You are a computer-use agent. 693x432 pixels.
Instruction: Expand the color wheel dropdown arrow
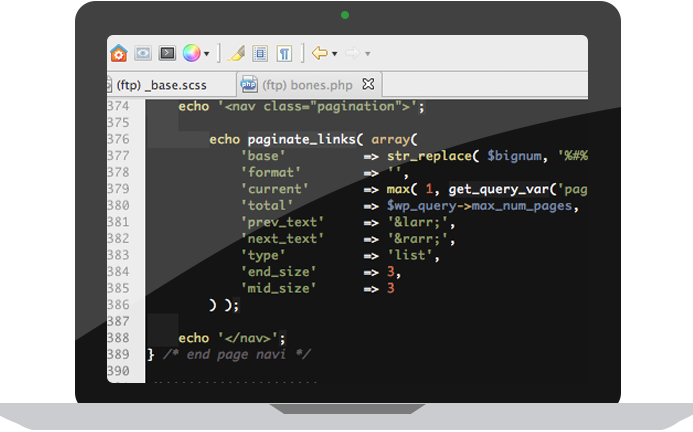click(x=206, y=54)
